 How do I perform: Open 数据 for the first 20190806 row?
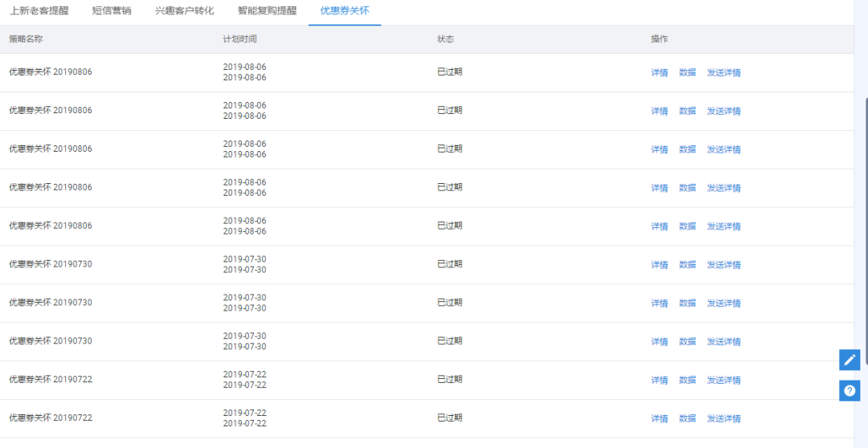coord(687,72)
